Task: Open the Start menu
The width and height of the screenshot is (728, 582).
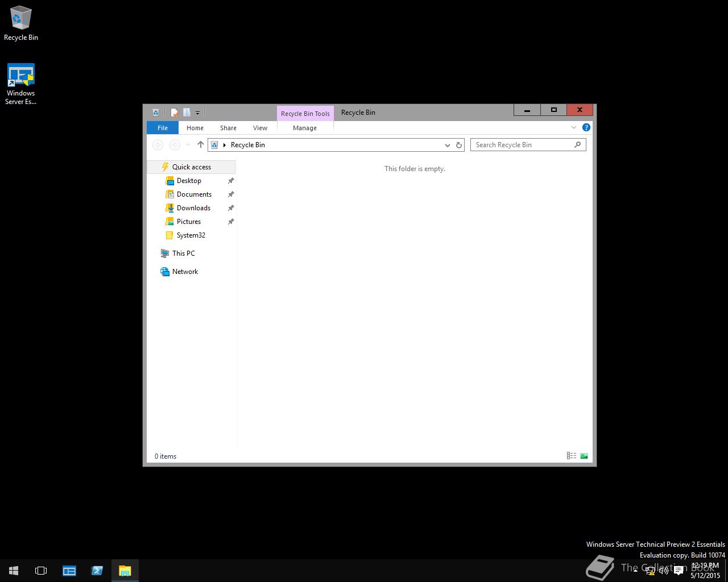Action: (x=14, y=571)
